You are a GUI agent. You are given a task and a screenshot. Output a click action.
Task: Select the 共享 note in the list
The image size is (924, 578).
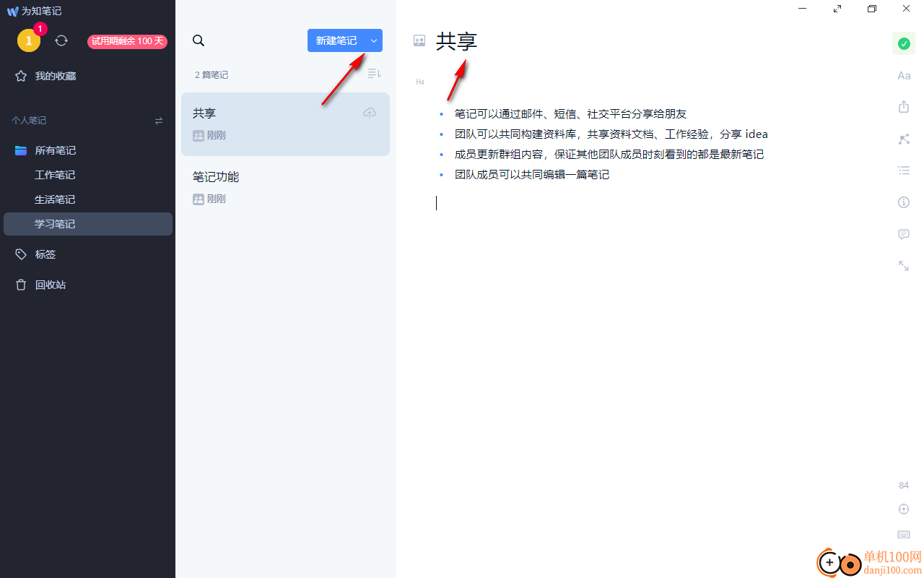[285, 124]
